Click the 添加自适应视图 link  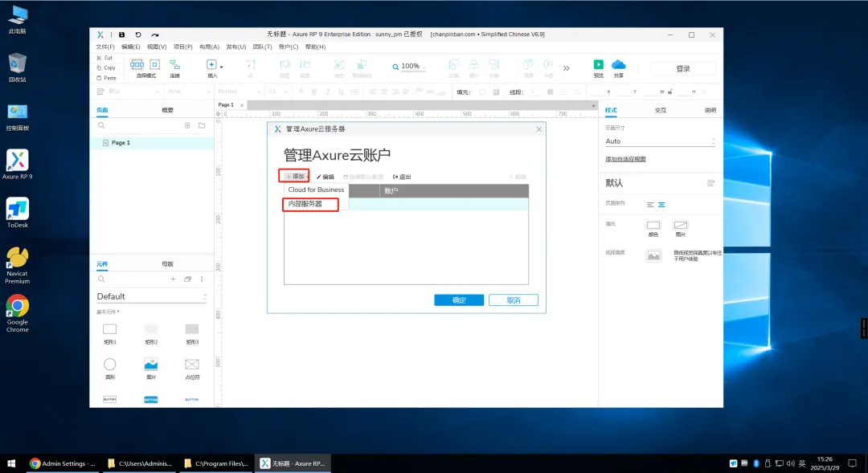tap(625, 159)
